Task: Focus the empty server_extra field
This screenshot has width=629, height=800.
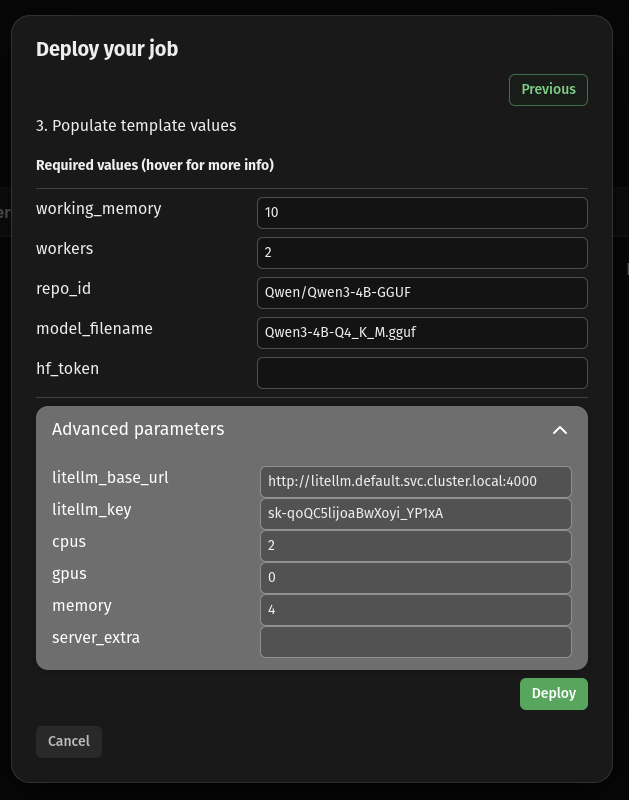Action: click(x=416, y=641)
